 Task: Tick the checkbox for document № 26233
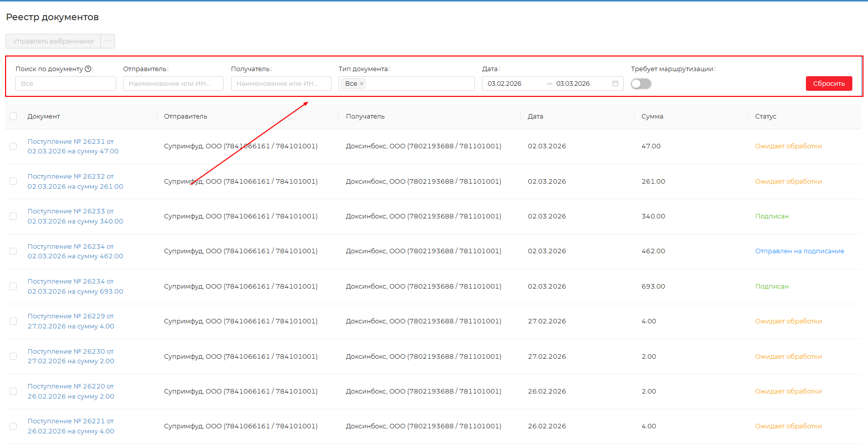pos(13,216)
